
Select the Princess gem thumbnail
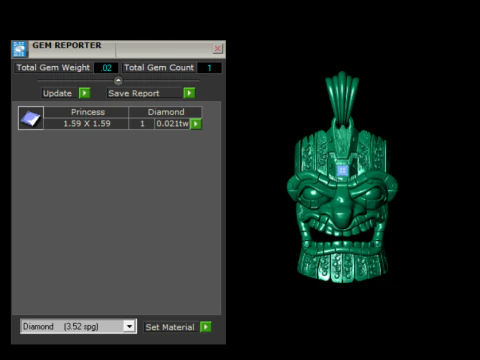[x=31, y=118]
